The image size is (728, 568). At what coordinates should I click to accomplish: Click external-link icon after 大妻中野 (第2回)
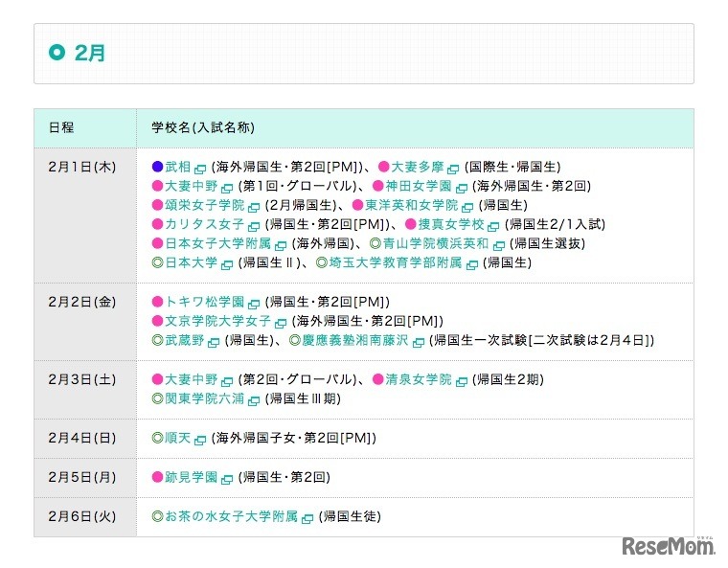coord(227,381)
